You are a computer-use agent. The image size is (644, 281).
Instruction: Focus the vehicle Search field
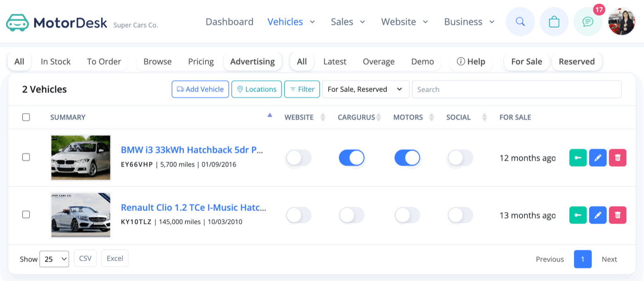pyautogui.click(x=517, y=89)
